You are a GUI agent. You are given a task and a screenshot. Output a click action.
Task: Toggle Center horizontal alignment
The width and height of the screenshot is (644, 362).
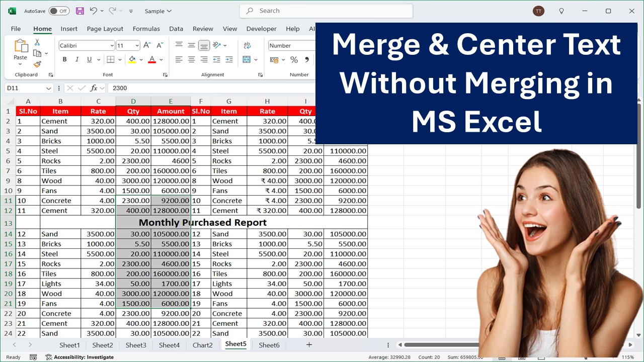point(191,59)
